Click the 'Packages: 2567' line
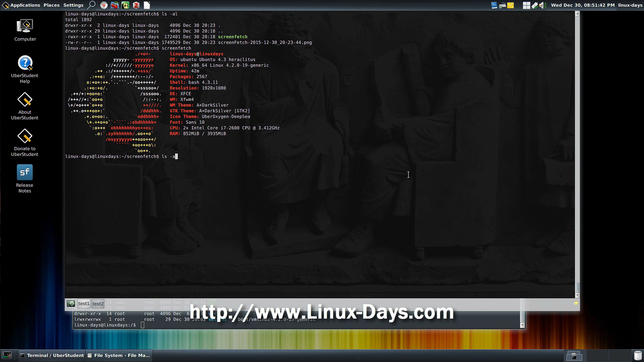The width and height of the screenshot is (644, 362). [188, 77]
